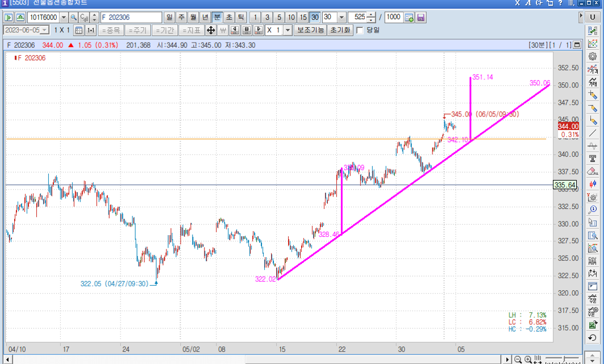
Task: Click the zoom slider at bottom right
Action: 563,359
